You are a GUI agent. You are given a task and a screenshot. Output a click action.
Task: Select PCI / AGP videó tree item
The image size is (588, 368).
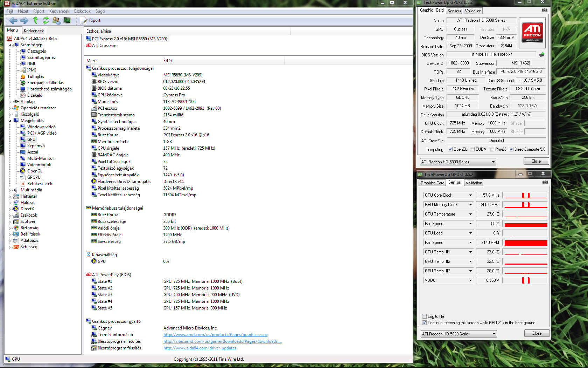tap(42, 133)
